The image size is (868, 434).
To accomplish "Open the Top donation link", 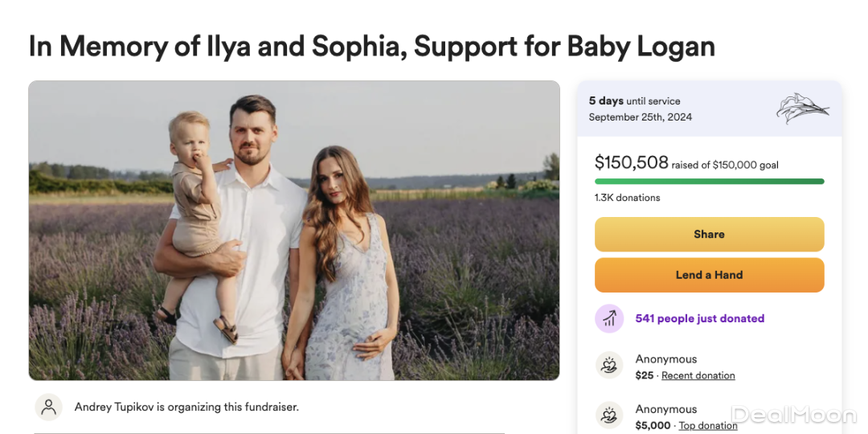I will (x=708, y=426).
